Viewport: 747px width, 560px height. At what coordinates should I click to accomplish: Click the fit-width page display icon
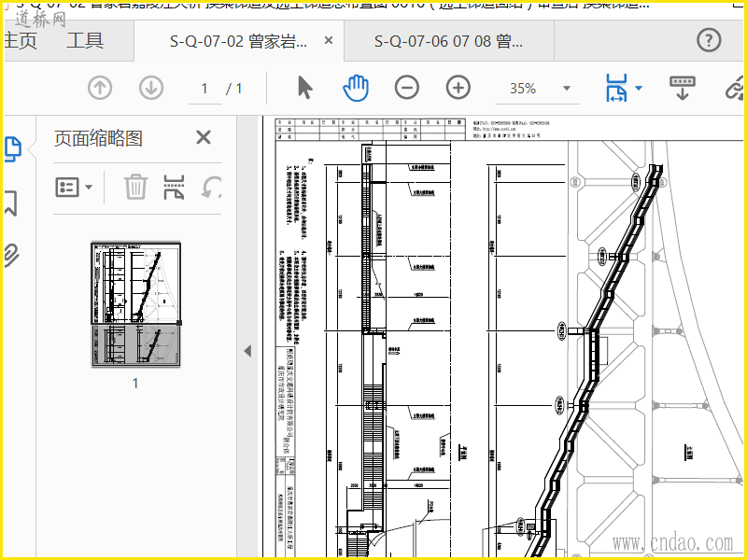pos(616,88)
